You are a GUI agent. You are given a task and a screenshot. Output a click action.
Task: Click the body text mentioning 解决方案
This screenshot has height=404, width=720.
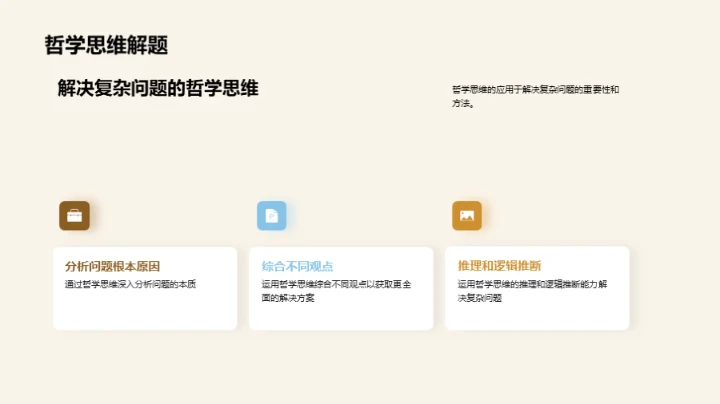tap(336, 291)
